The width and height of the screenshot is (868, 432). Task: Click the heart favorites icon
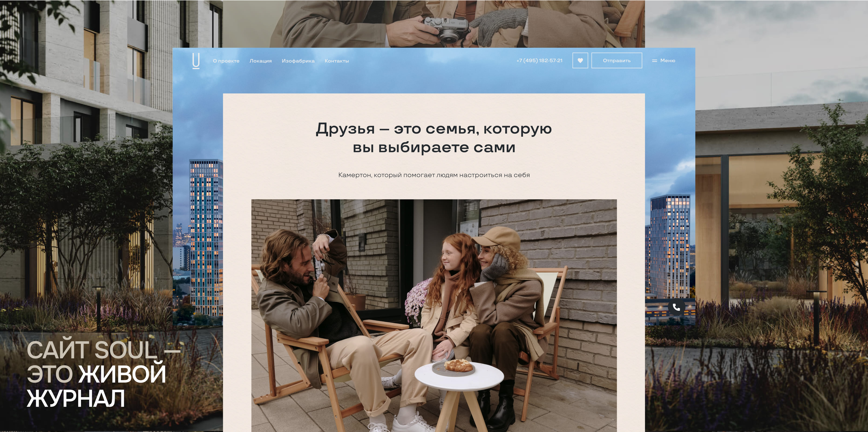(580, 61)
